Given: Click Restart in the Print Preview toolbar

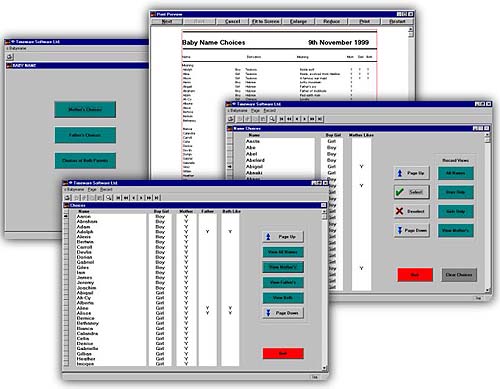Looking at the screenshot, I should (x=397, y=21).
